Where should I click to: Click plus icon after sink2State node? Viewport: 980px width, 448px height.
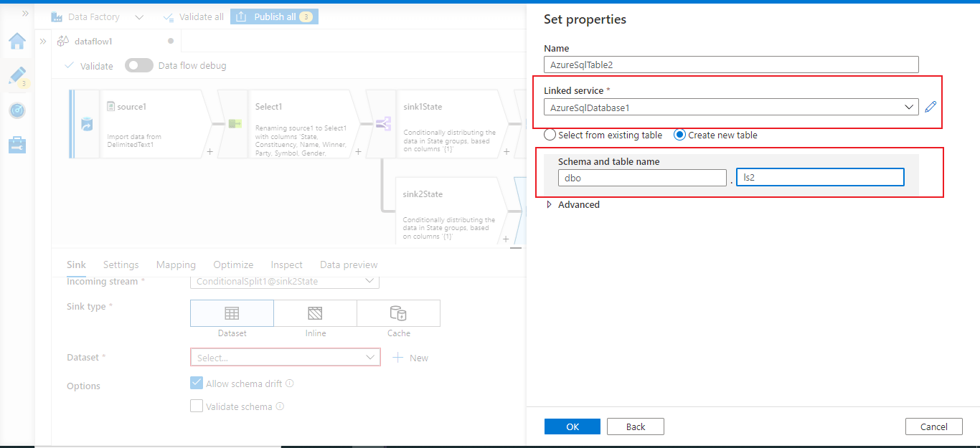tap(506, 239)
